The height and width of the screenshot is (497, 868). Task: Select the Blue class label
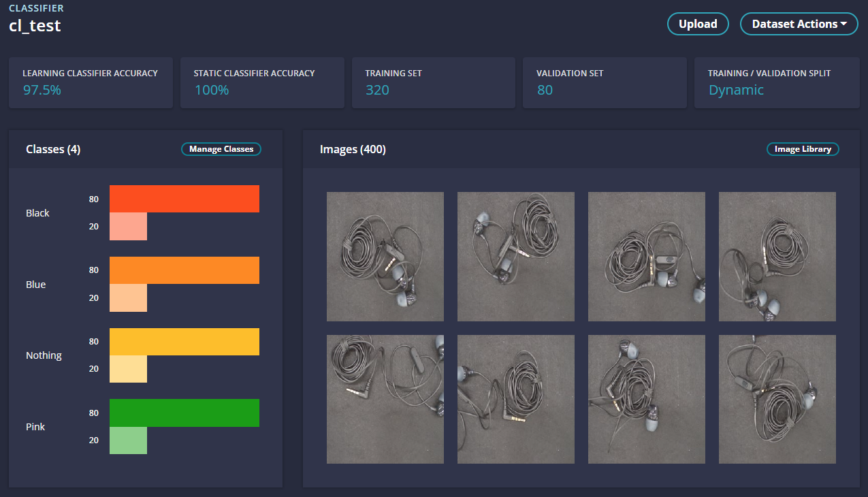[x=35, y=285]
